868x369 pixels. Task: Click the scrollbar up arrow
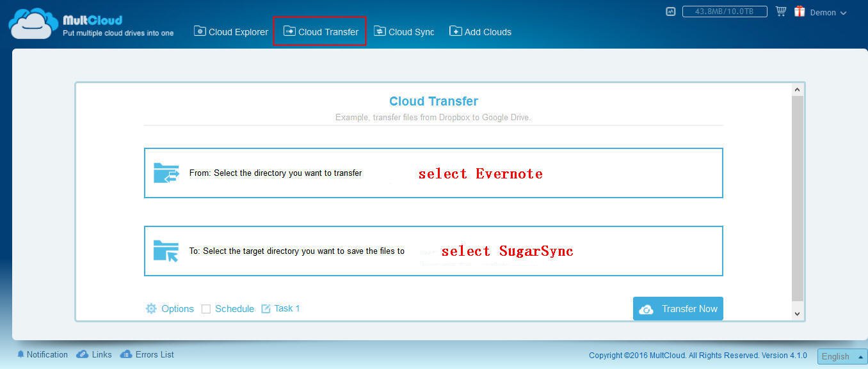pos(797,90)
